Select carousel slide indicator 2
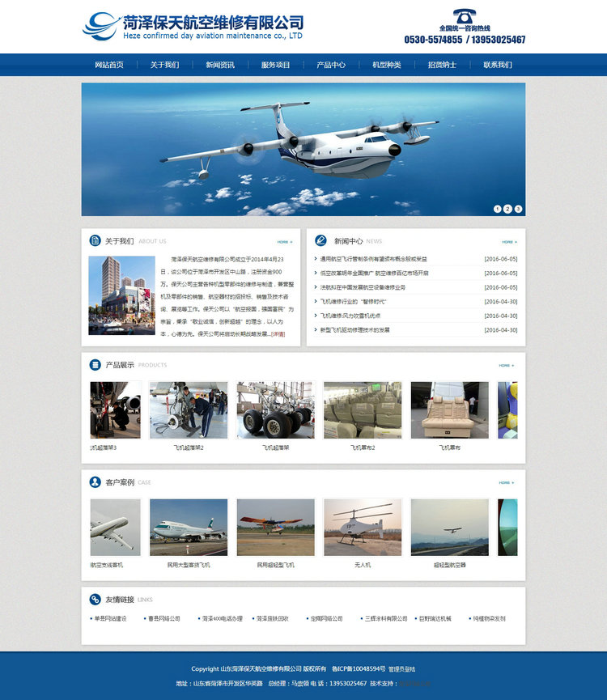The image size is (607, 700). pos(507,209)
